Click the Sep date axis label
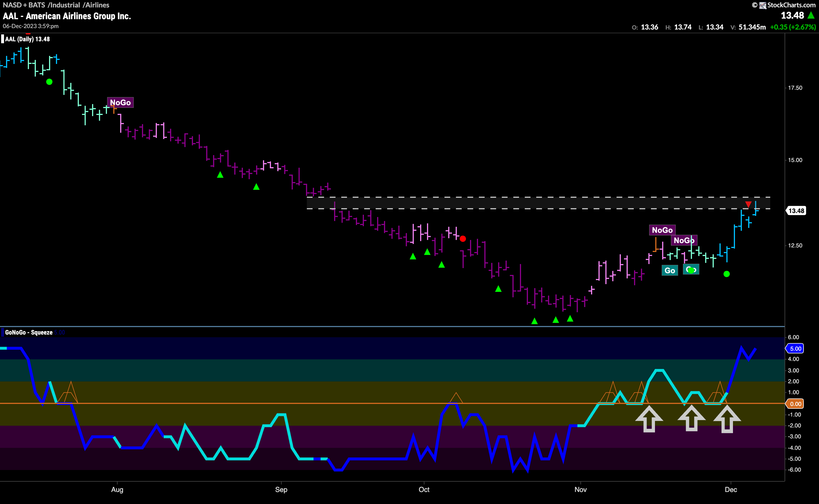 click(x=281, y=489)
